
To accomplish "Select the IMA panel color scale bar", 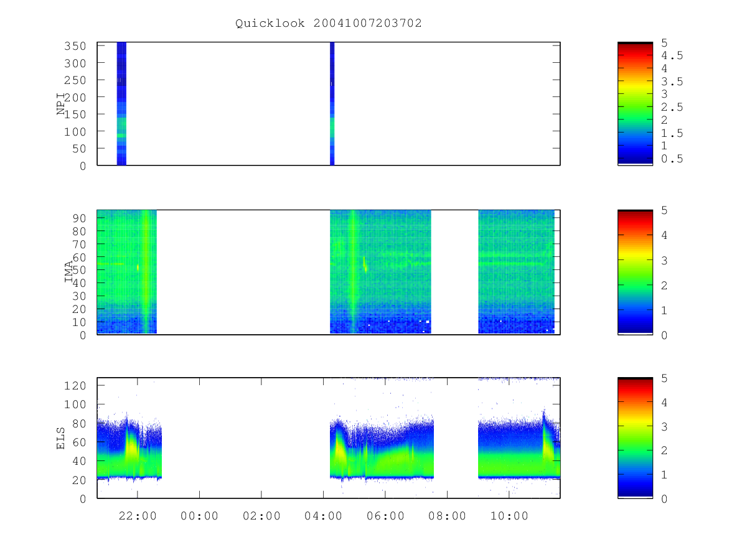I will point(635,272).
